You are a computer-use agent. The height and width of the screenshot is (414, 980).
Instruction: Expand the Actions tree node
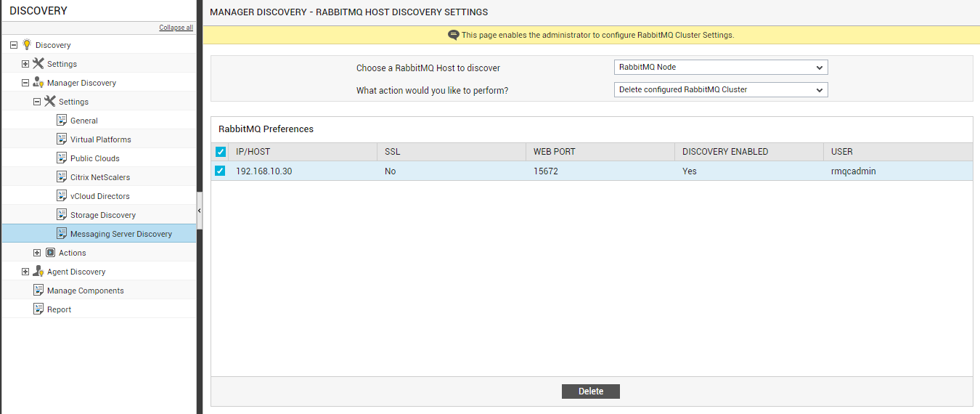pos(37,253)
